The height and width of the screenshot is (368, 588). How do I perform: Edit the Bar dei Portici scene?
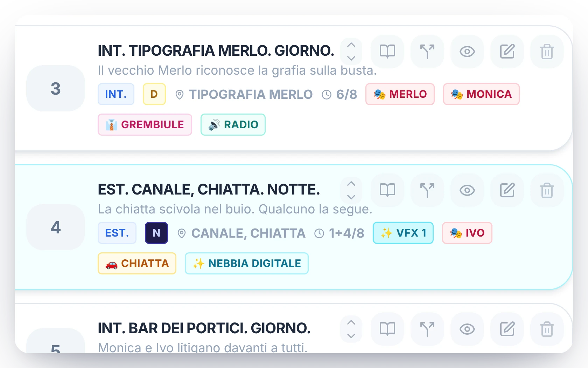[x=507, y=329]
